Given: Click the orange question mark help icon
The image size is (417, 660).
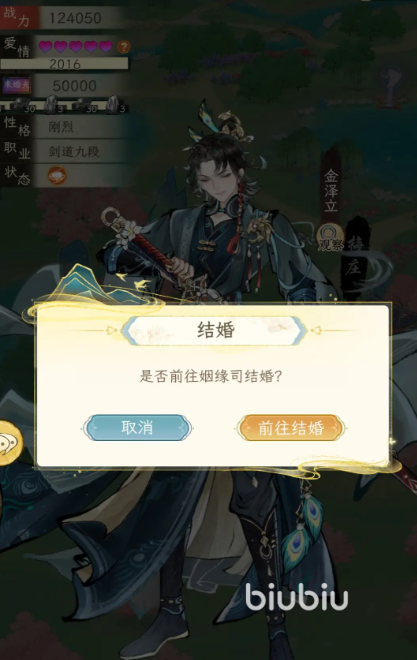Looking at the screenshot, I should [x=123, y=46].
